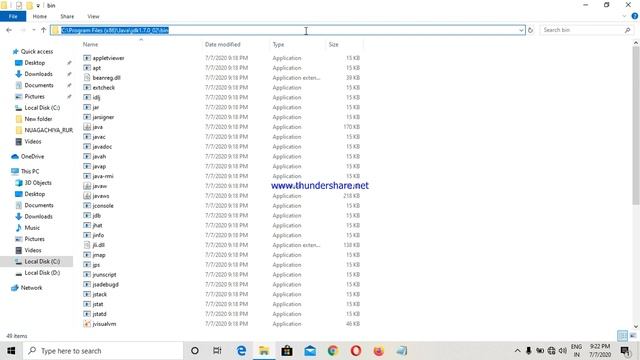The height and width of the screenshot is (360, 640).
Task: Select the extcheck file icon
Action: [x=87, y=87]
